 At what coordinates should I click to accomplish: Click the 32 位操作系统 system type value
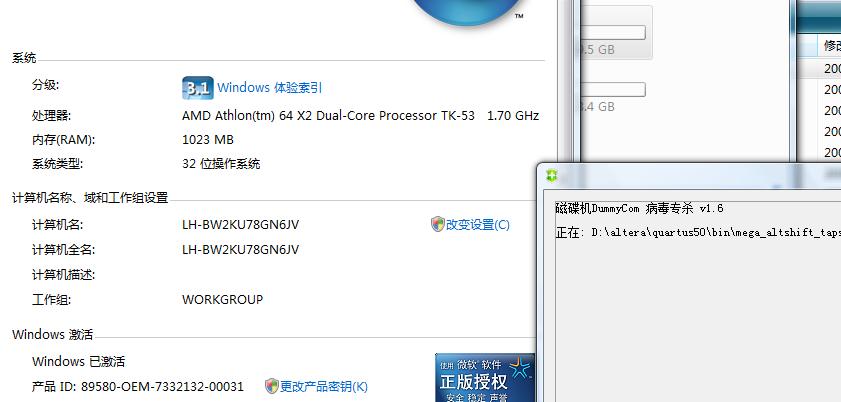221,164
